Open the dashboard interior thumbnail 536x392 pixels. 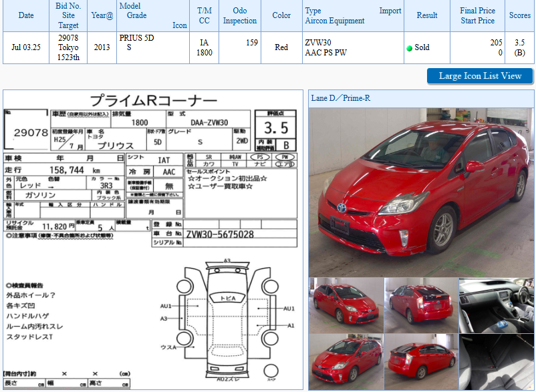(496, 305)
